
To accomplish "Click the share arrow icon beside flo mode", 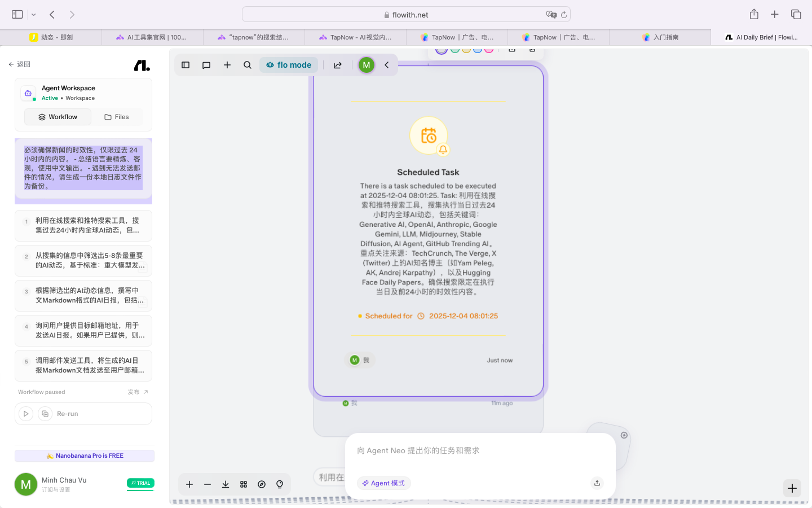I will [338, 65].
